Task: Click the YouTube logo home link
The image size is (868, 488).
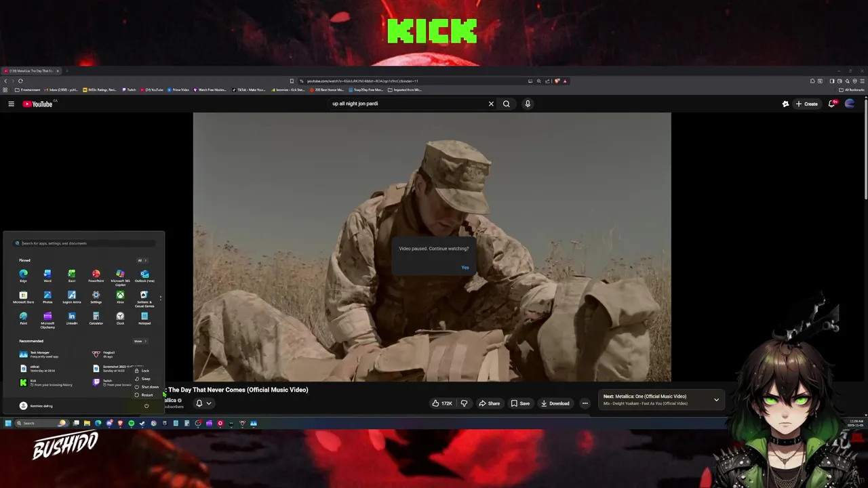Action: 37,104
